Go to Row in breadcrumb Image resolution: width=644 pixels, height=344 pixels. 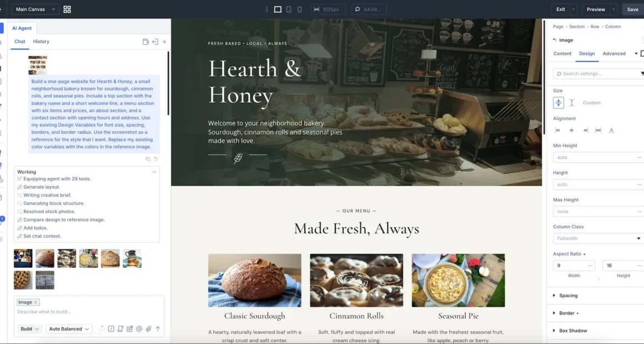[595, 27]
